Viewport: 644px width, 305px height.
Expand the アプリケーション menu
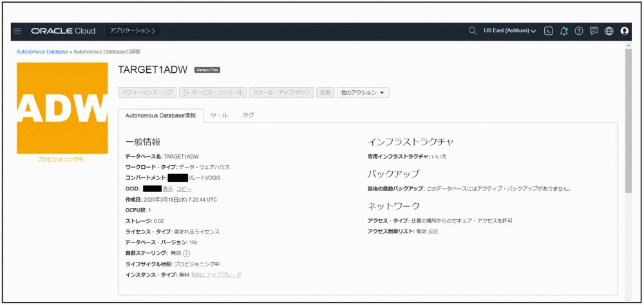pyautogui.click(x=133, y=31)
